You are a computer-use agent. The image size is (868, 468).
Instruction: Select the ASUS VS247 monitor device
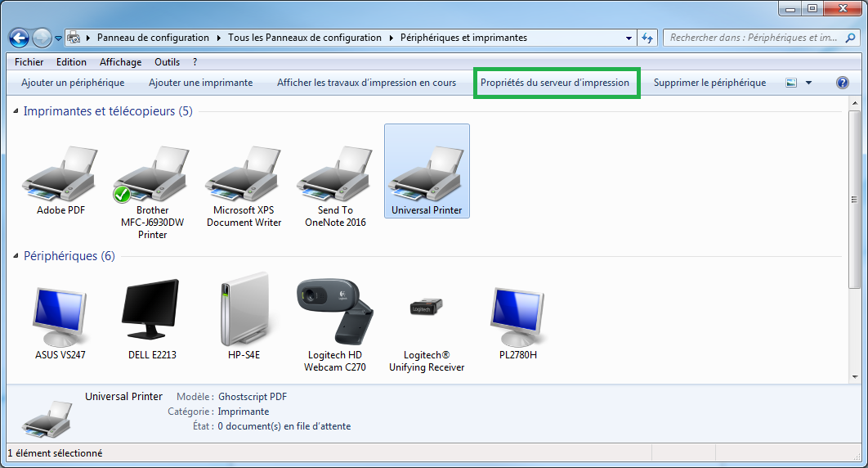60,317
